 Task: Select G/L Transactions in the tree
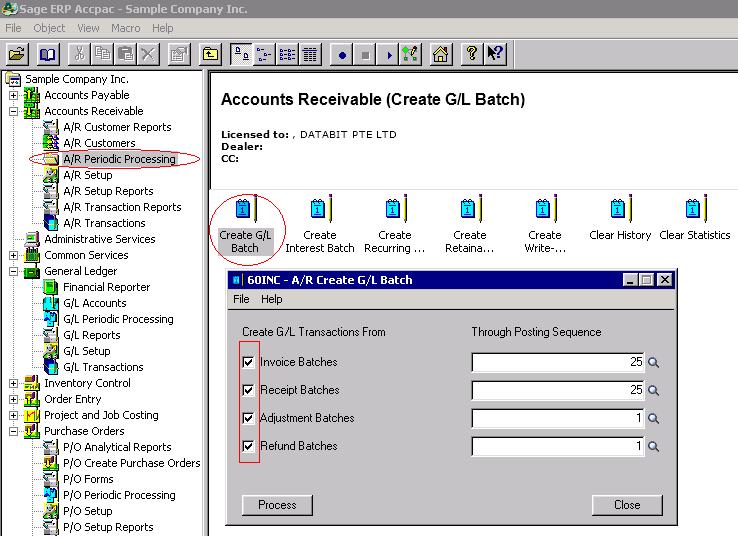pos(103,367)
